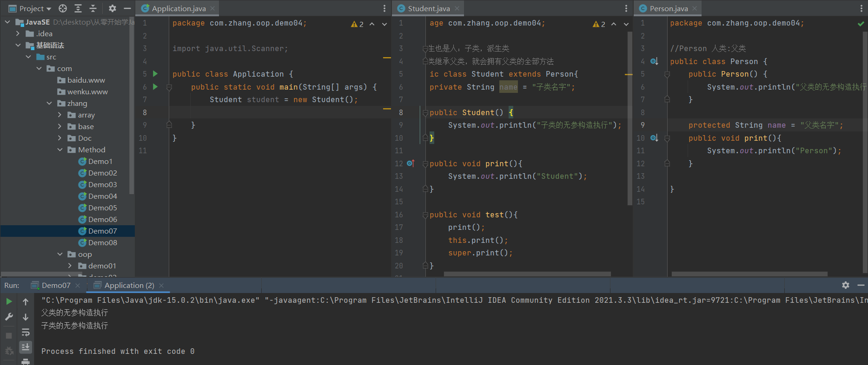Collapse the Method package
Image resolution: width=868 pixels, height=365 pixels.
point(60,150)
